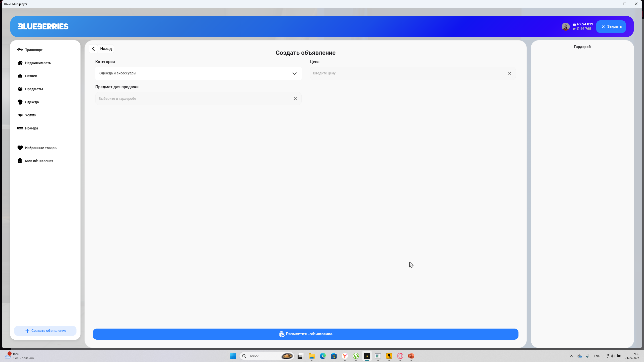
Task: Click the user avatar in the header
Action: pyautogui.click(x=566, y=27)
